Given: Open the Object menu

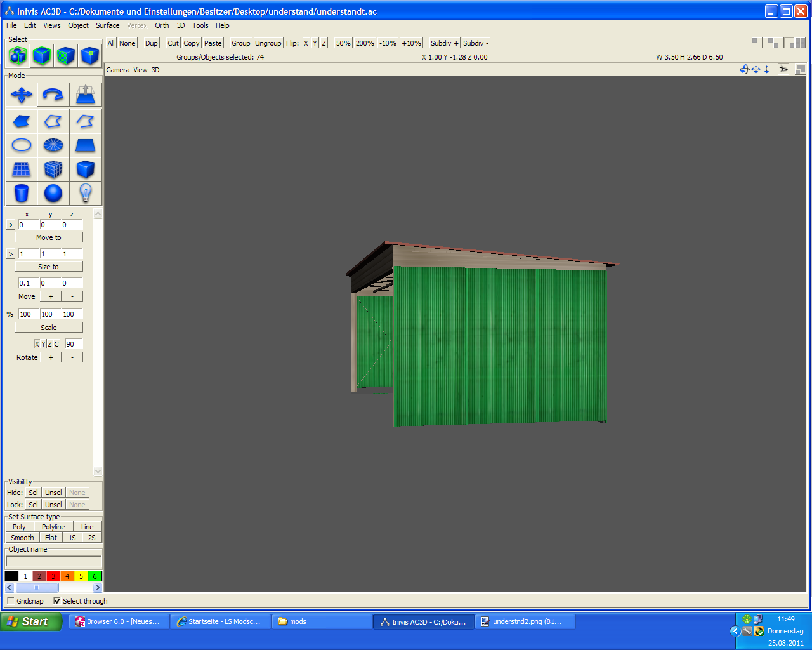Looking at the screenshot, I should click(78, 25).
